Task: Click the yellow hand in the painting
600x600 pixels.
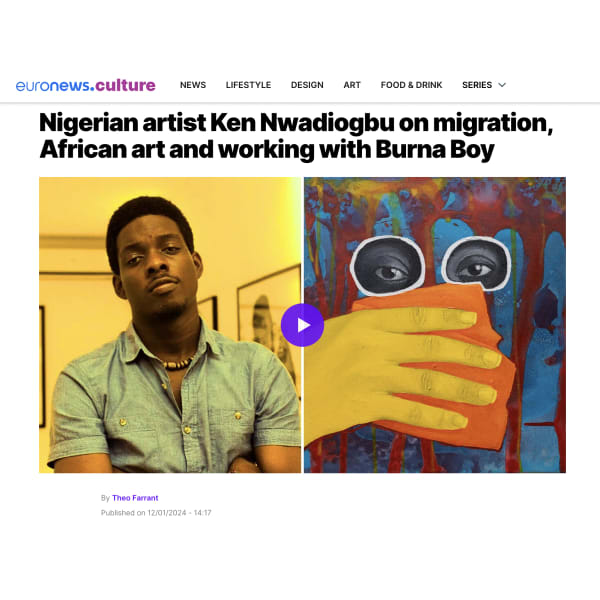Action: coord(402,367)
